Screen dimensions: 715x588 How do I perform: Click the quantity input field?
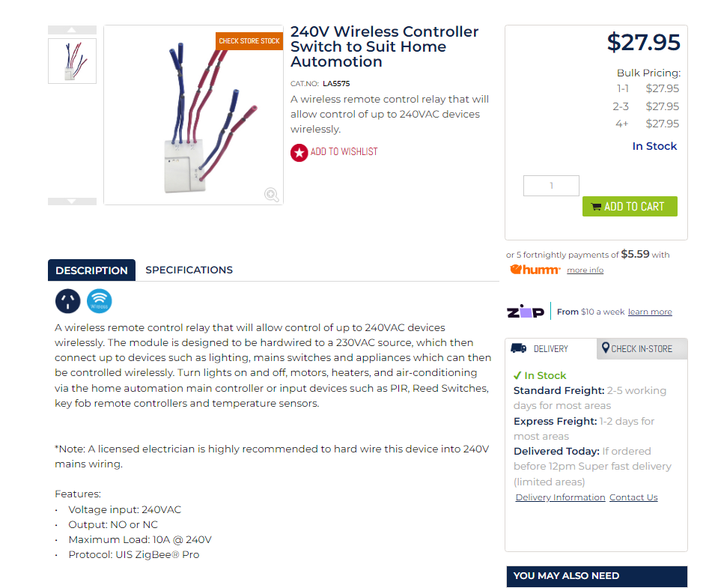coord(551,186)
